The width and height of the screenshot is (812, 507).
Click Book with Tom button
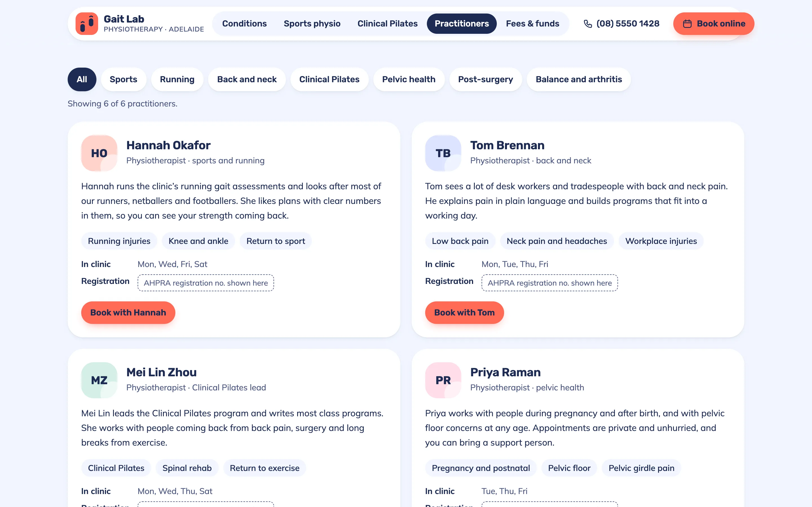coord(464,313)
